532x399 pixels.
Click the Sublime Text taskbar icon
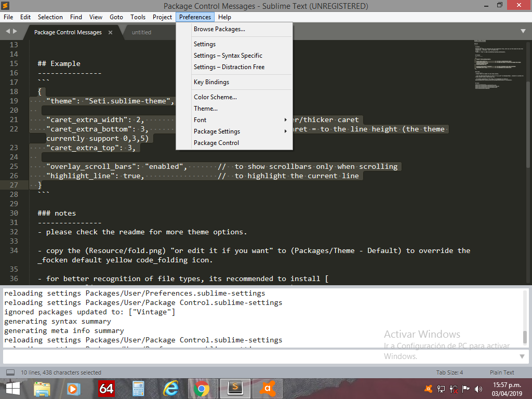pos(235,389)
